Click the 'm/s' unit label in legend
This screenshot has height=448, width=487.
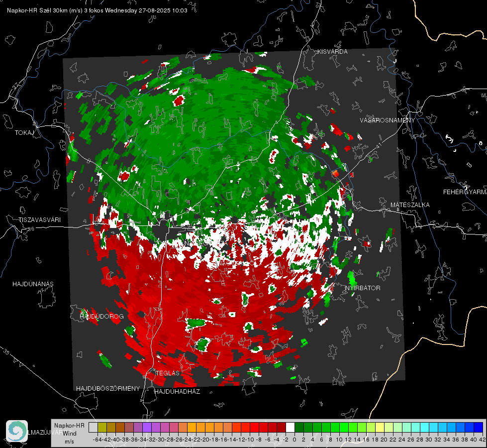pos(69,442)
